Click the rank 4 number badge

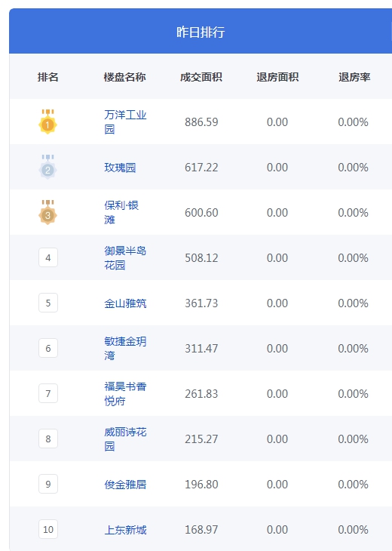48,257
